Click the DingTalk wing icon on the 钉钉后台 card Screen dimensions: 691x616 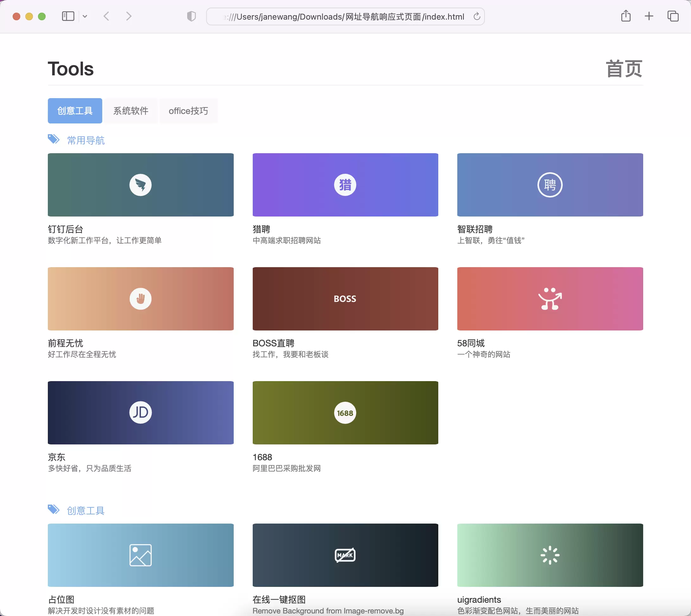141,185
